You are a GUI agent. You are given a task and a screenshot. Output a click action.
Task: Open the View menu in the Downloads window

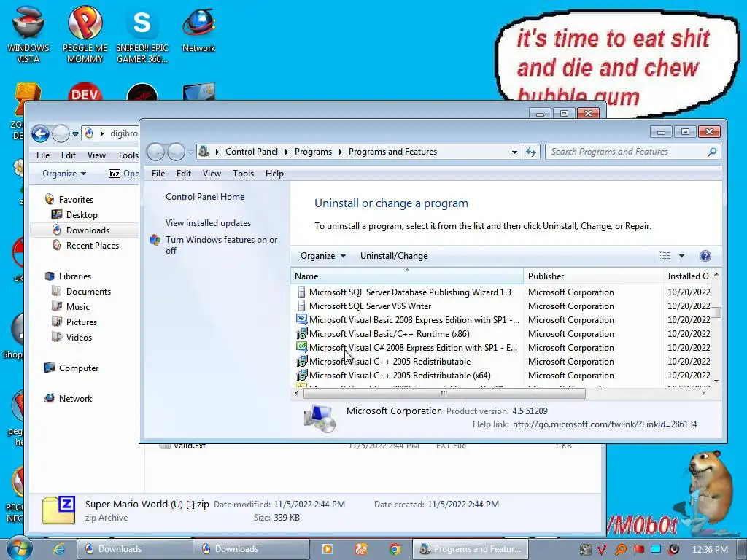[x=96, y=155]
